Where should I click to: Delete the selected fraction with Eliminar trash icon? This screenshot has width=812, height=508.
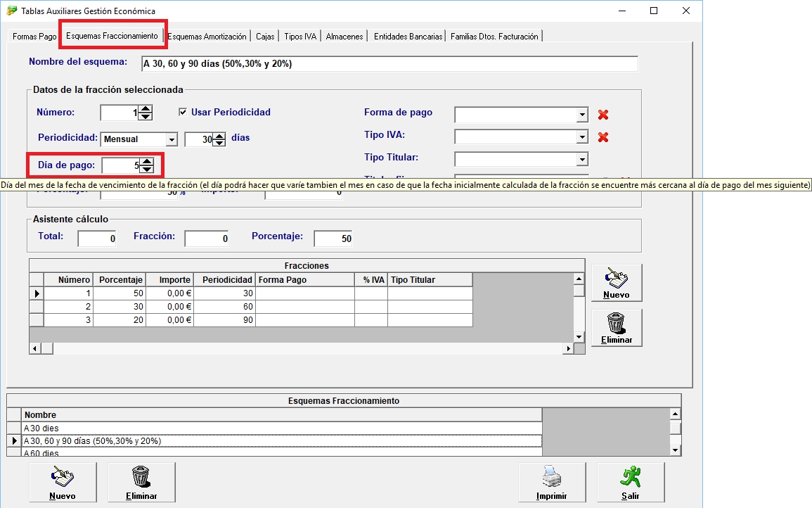coord(617,328)
